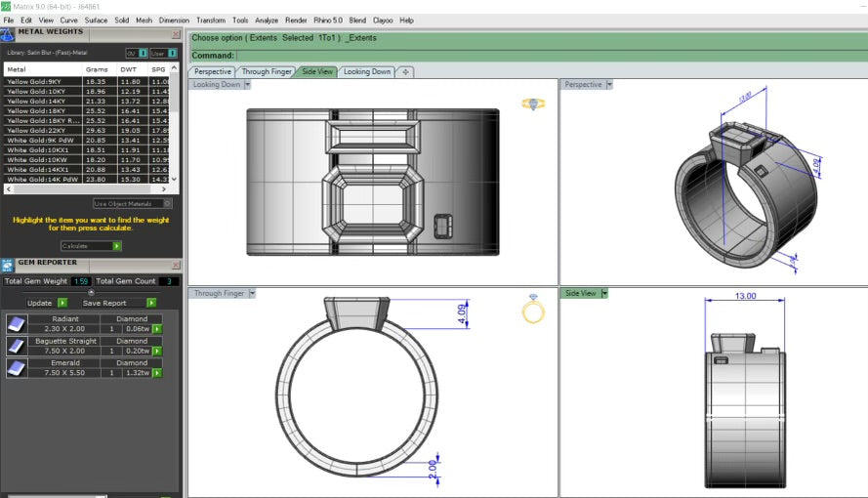The image size is (868, 498).
Task: Select the Emerald gem thumbnail icon
Action: pyautogui.click(x=16, y=367)
